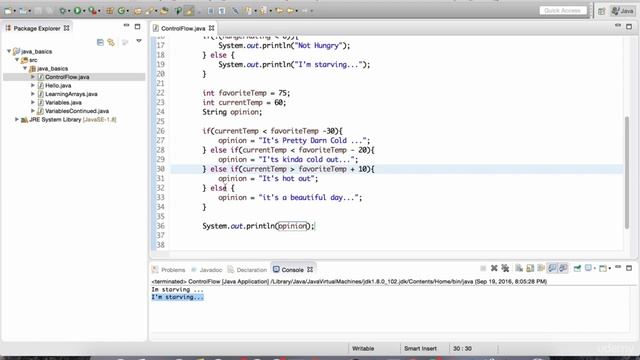640x360 pixels.
Task: Click the Previous Annotation toolbar icon
Action: click(262, 11)
